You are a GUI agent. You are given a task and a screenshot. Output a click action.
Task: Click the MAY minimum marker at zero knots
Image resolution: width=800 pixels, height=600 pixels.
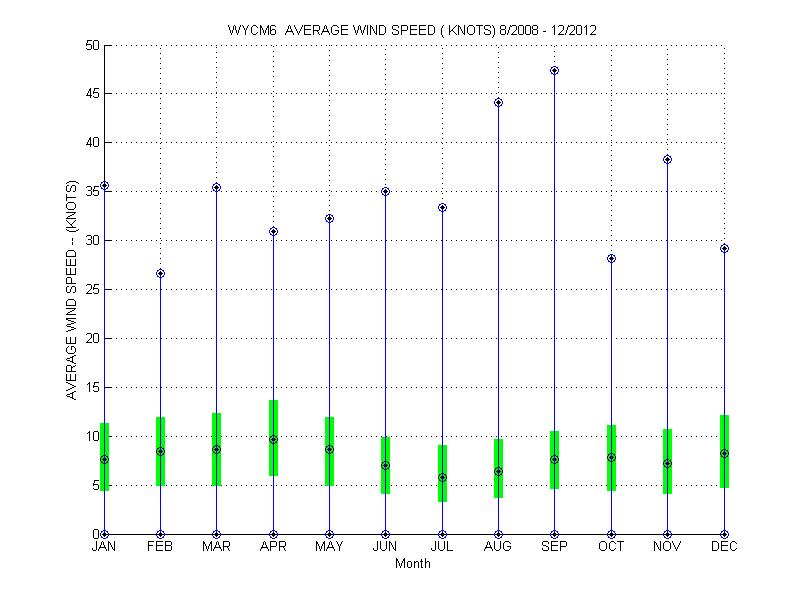330,534
